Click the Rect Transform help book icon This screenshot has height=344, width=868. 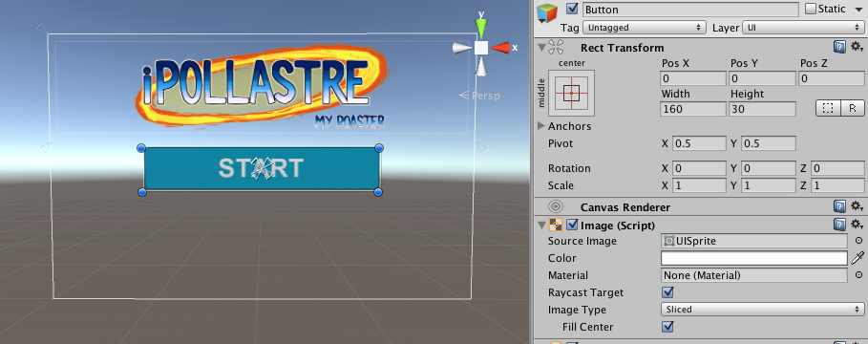[x=839, y=48]
